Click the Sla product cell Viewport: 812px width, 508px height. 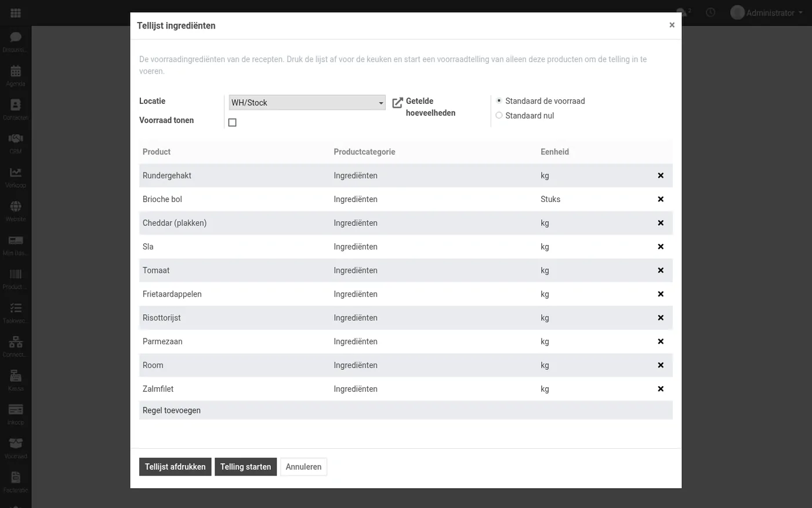234,247
